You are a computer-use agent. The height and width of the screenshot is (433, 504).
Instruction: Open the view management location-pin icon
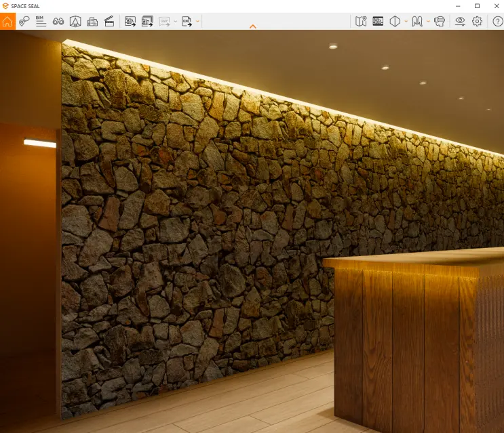pos(24,22)
